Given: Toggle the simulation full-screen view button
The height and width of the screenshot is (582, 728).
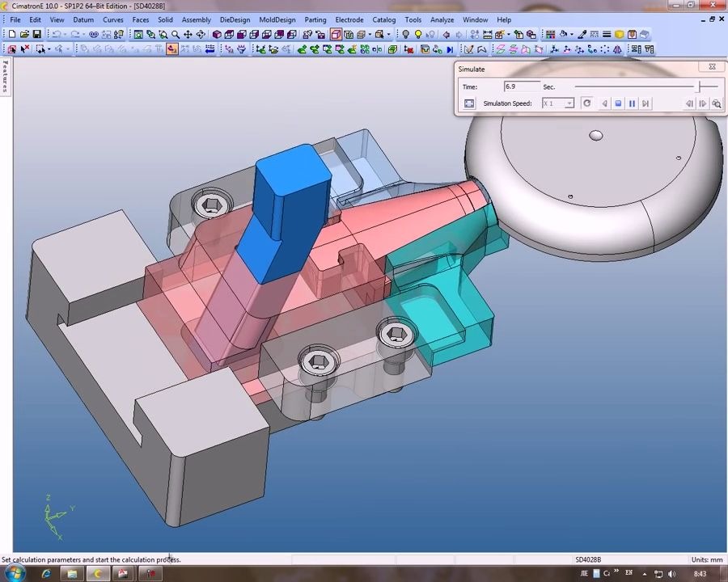Looking at the screenshot, I should (x=469, y=103).
